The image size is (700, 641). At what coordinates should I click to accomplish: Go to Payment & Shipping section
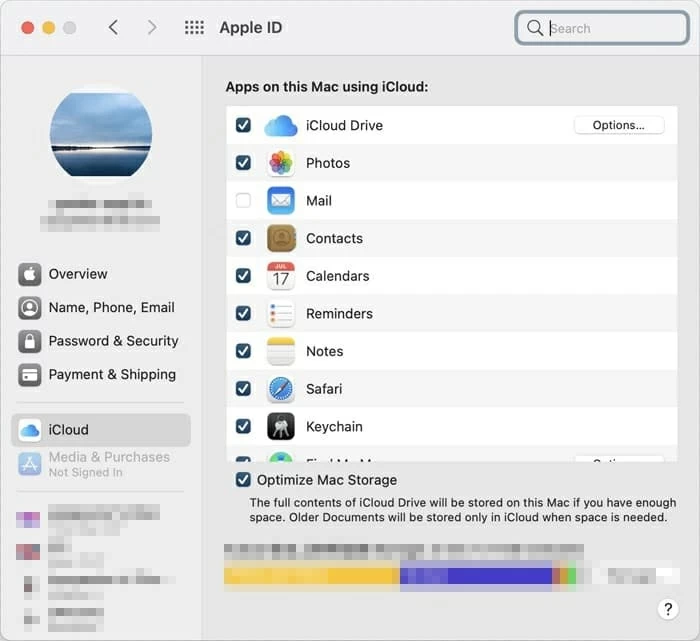point(112,374)
